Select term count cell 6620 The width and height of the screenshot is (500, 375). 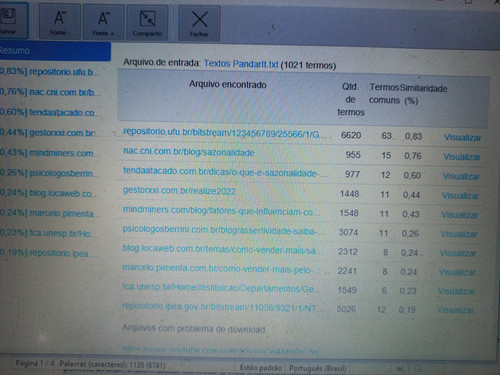pos(351,135)
